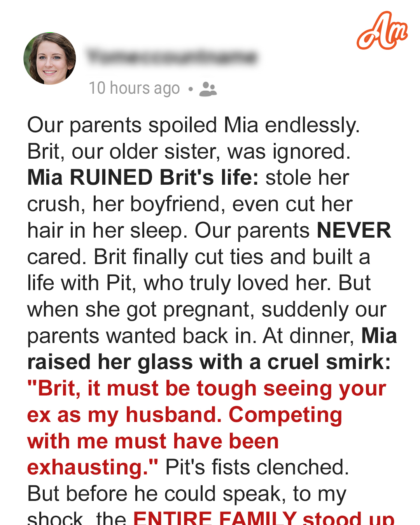Click red line 'with me must have been'
The width and height of the screenshot is (420, 525).
tap(153, 441)
